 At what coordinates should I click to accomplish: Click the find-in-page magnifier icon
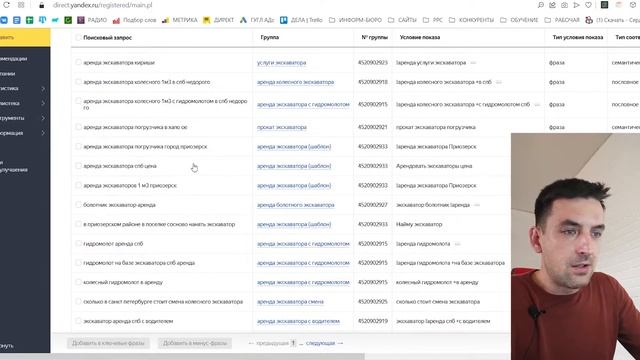(541, 5)
